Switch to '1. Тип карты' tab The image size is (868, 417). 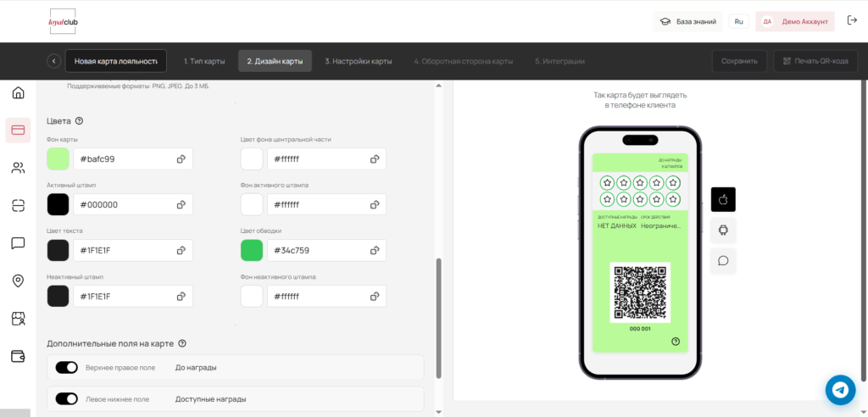tap(204, 61)
